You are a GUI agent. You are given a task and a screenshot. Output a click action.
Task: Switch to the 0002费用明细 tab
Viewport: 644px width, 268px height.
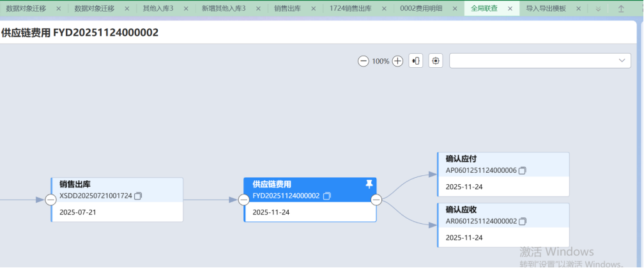tap(421, 9)
